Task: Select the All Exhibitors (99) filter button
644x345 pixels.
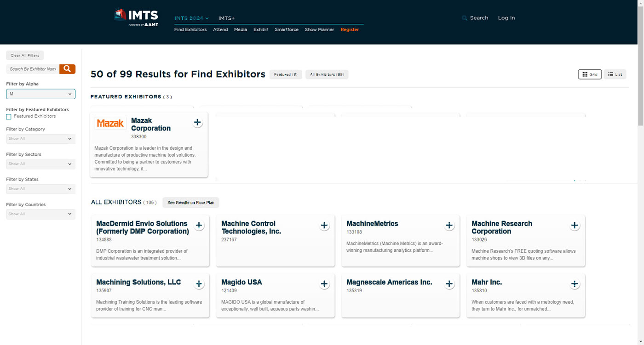Action: pos(327,74)
